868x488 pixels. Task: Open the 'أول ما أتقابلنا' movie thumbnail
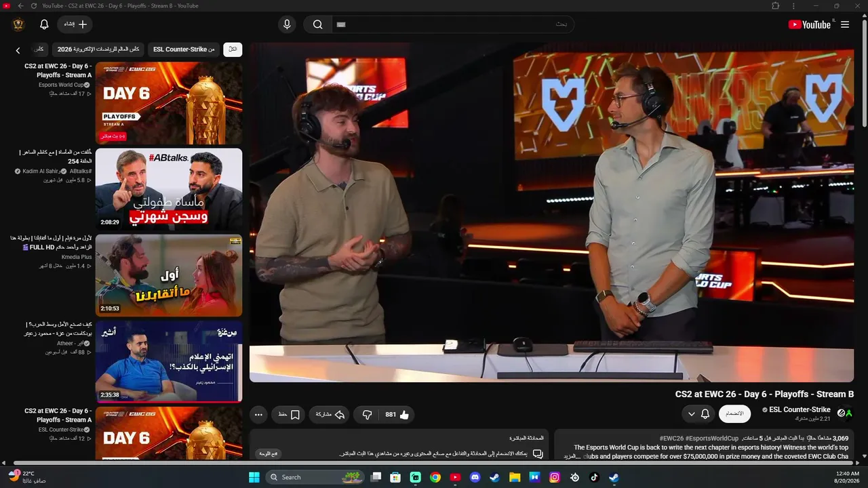pyautogui.click(x=169, y=275)
